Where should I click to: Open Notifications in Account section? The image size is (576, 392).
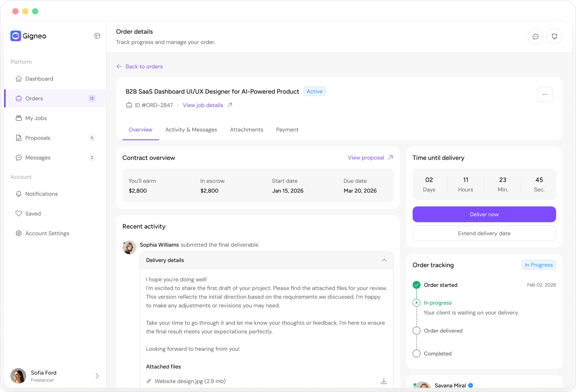tap(56, 194)
